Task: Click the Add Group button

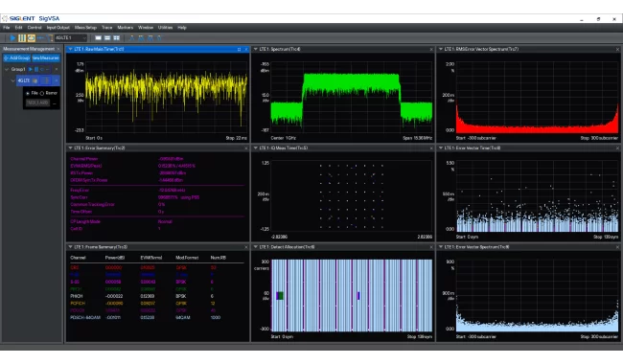Action: [17, 58]
